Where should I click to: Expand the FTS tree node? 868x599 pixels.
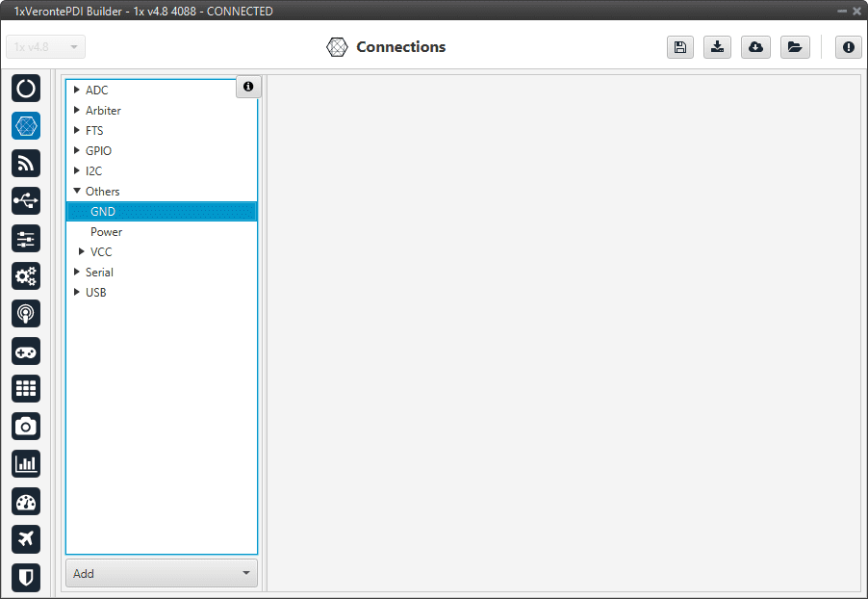click(77, 130)
